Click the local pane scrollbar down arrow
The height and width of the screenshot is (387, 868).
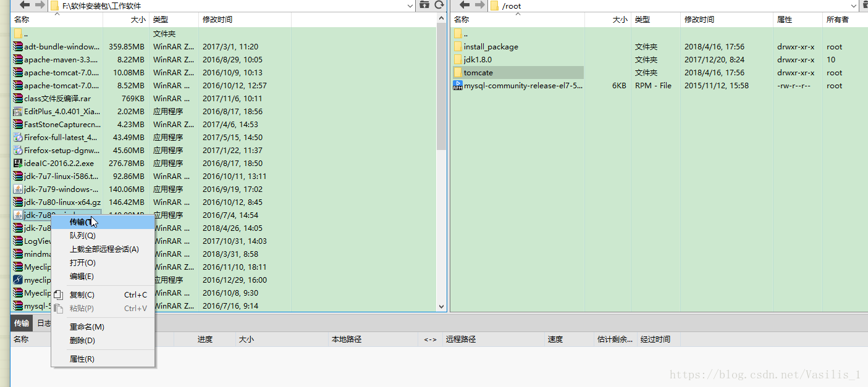coord(441,306)
